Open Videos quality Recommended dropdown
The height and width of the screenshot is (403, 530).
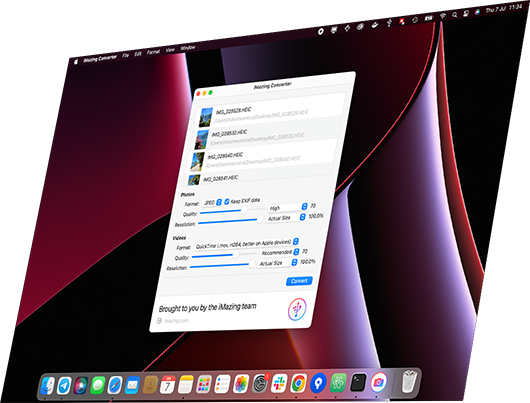coord(279,253)
